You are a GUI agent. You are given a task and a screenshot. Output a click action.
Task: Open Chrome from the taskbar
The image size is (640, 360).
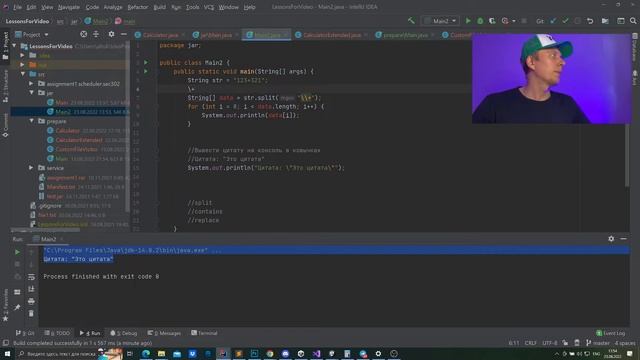(270, 353)
